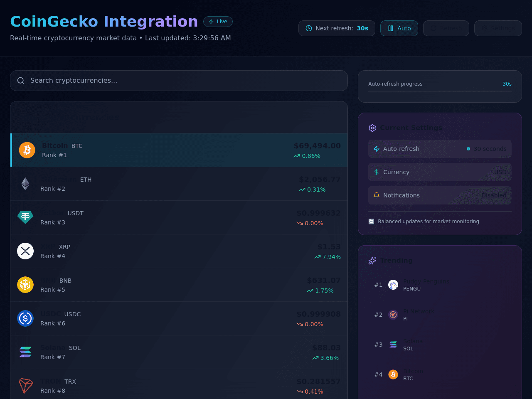Click the clock icon beside Next refresh
532x399 pixels.
pos(309,28)
